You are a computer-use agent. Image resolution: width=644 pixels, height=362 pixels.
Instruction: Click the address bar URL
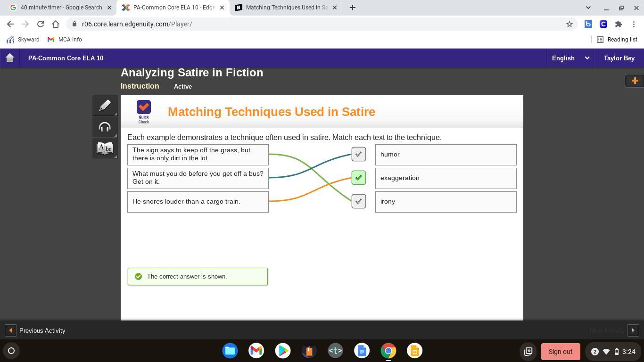pyautogui.click(x=137, y=24)
